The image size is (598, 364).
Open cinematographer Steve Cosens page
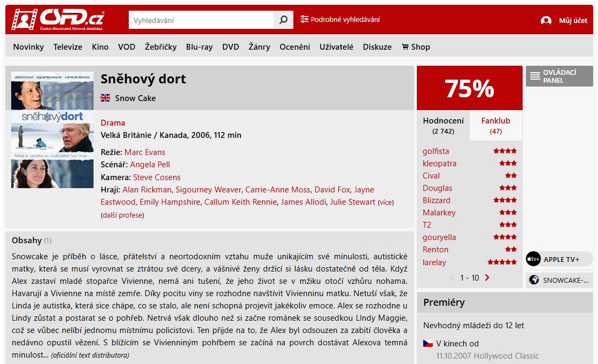click(157, 177)
